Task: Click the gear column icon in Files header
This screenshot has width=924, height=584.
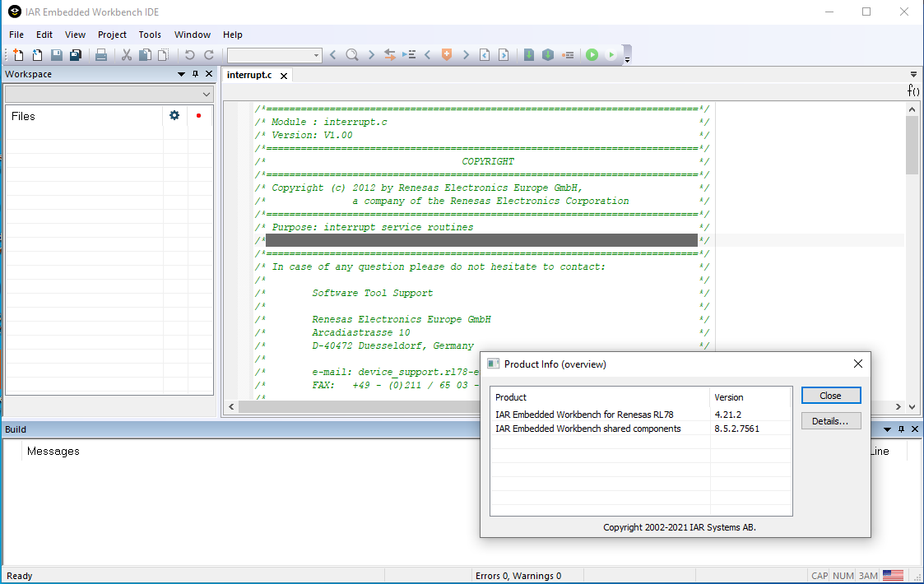Action: (x=174, y=115)
